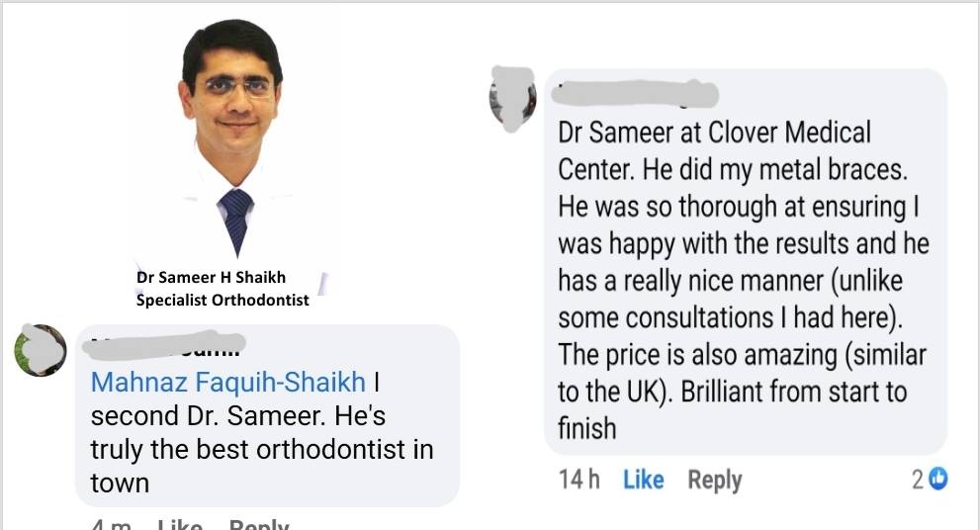Reply to the "I second Dr. Sameer" comment
Screen dimensions: 980x530
pos(259,524)
